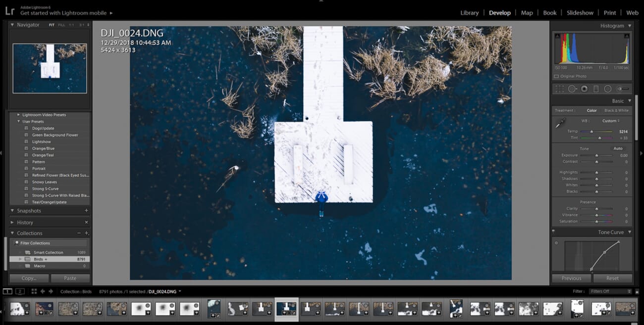Image resolution: width=644 pixels, height=325 pixels.
Task: Open the Slideshow module
Action: [580, 13]
